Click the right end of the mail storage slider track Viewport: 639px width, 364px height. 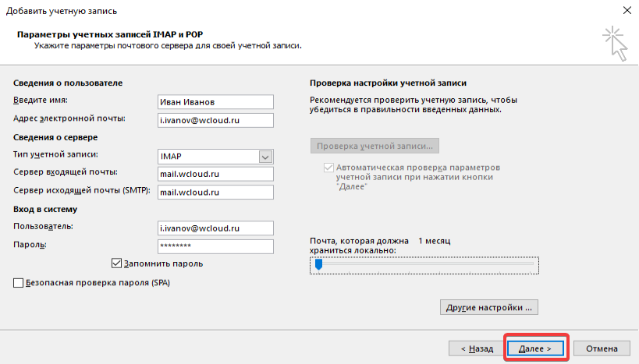pos(533,265)
